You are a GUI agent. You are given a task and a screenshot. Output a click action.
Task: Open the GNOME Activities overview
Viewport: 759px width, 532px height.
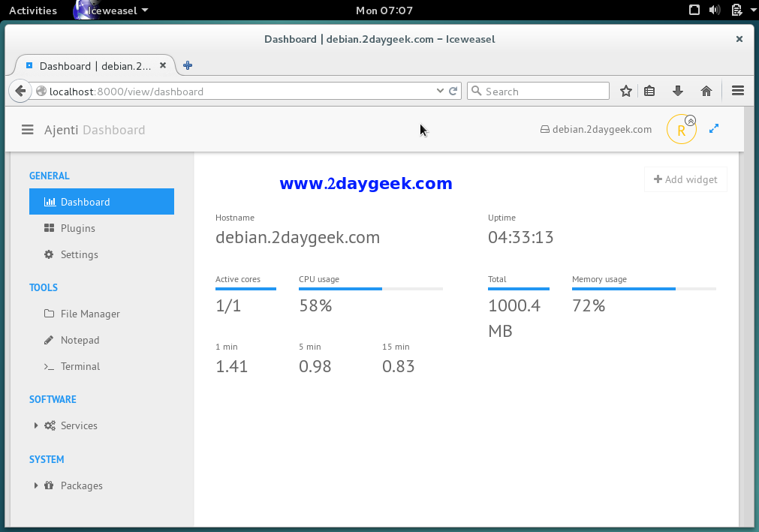click(x=33, y=11)
